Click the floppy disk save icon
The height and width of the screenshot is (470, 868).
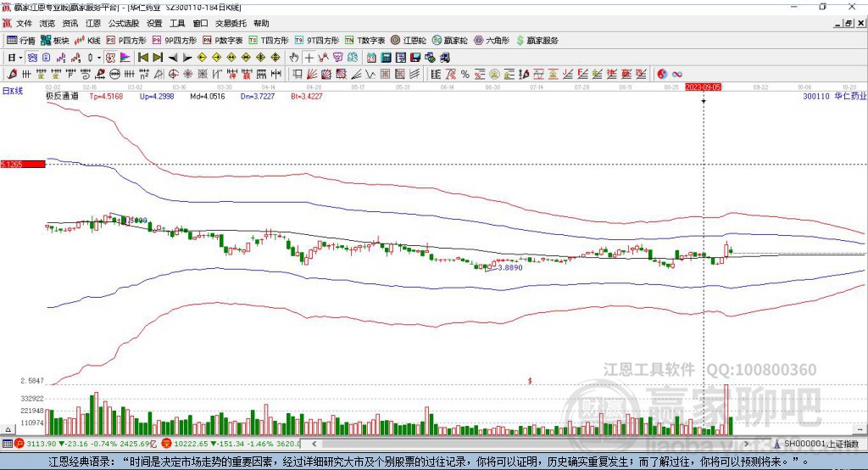pos(415,58)
